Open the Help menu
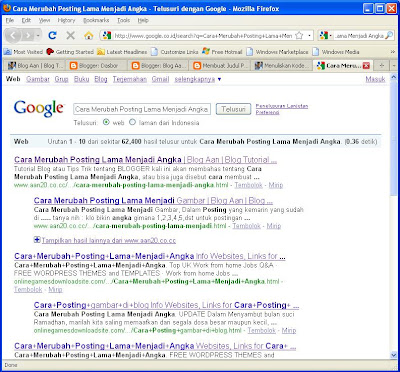400x372 pixels. tap(143, 20)
